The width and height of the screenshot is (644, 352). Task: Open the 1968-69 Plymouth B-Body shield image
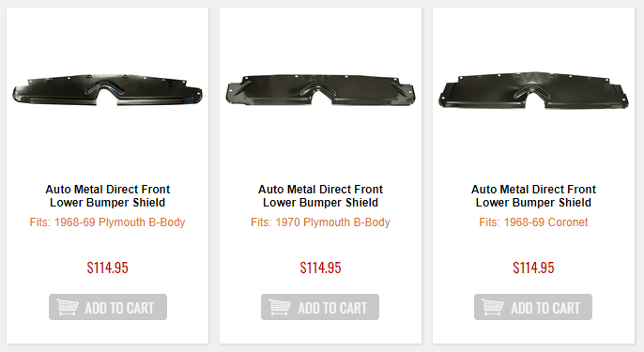(x=107, y=90)
